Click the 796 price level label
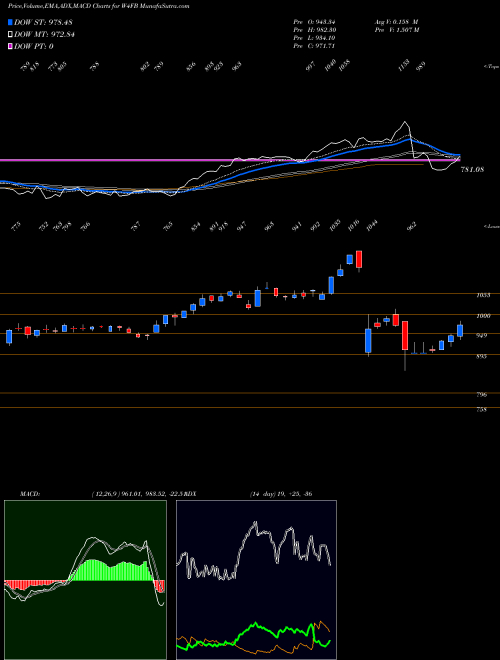This screenshot has width=500, height=660. [x=482, y=395]
